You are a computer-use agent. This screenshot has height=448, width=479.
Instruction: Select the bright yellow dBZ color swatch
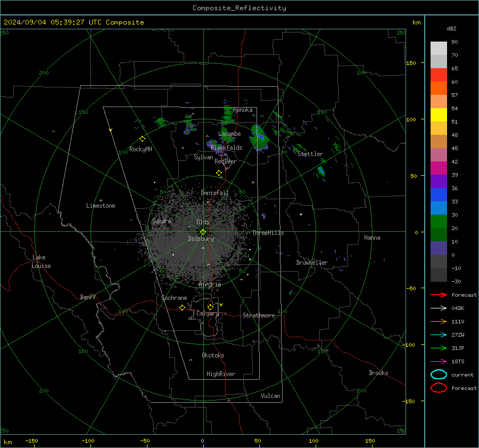(x=439, y=115)
